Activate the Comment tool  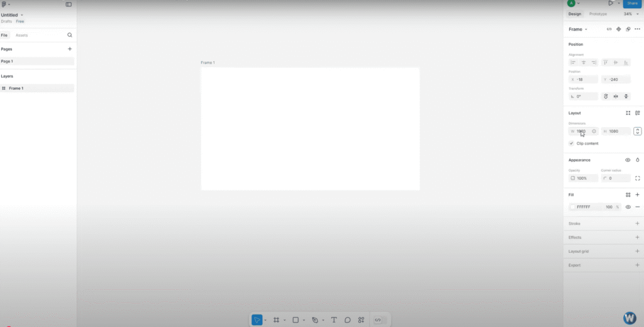pyautogui.click(x=347, y=320)
